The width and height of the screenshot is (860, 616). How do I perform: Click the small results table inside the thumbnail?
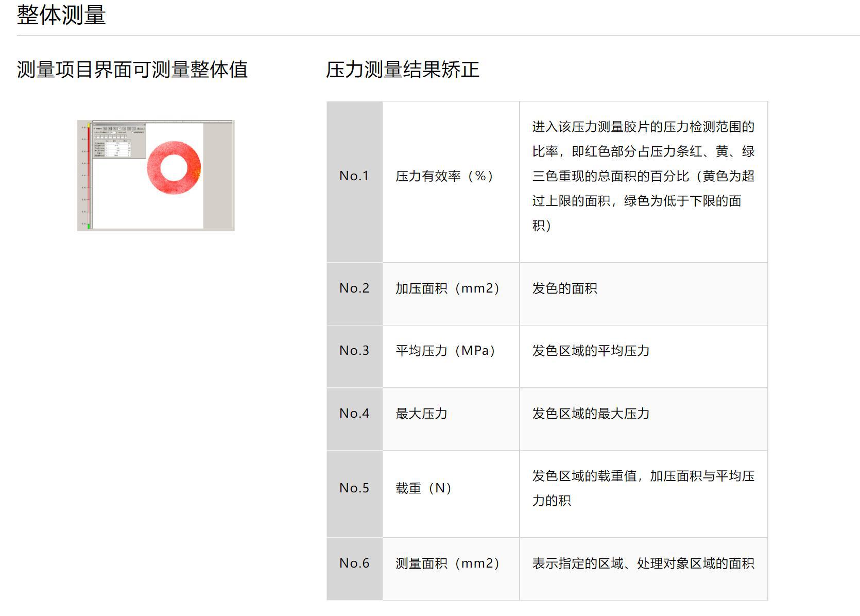click(112, 149)
